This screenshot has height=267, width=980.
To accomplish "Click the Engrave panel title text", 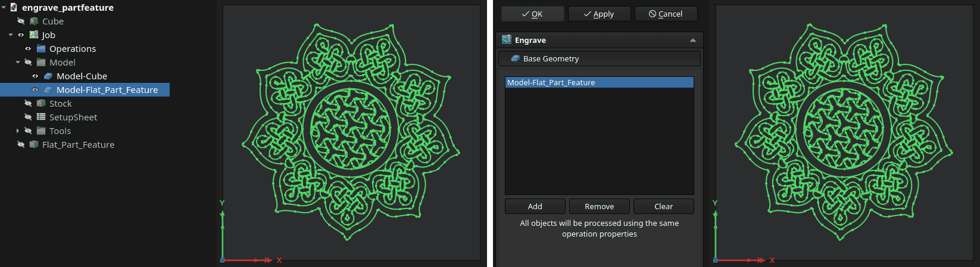I will click(530, 41).
